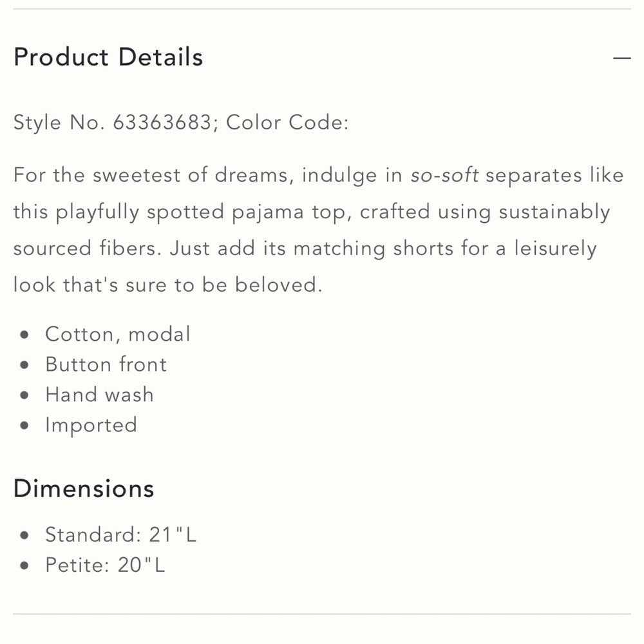Click the bullet beside Standard dimension
The height and width of the screenshot is (644, 644).
(25, 535)
